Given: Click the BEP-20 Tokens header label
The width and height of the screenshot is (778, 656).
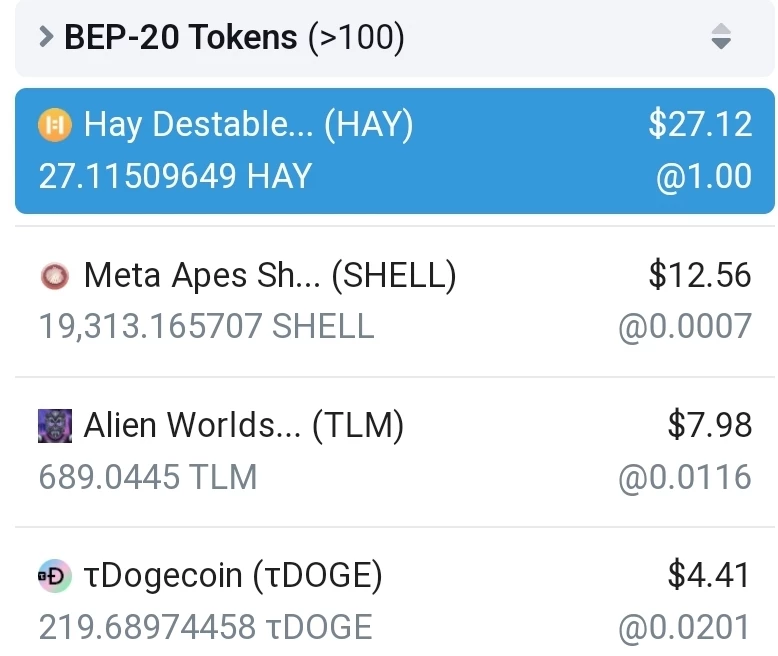Looking at the screenshot, I should click(x=234, y=37).
